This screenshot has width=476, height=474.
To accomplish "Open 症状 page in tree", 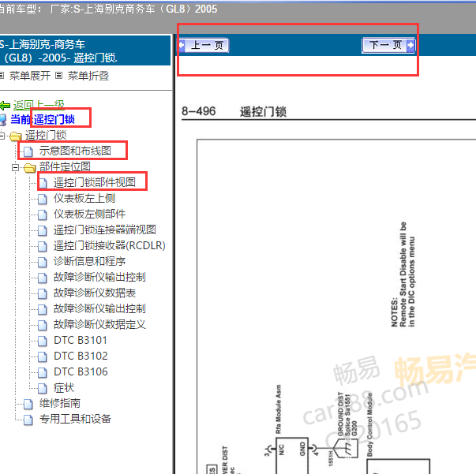I will (x=64, y=387).
